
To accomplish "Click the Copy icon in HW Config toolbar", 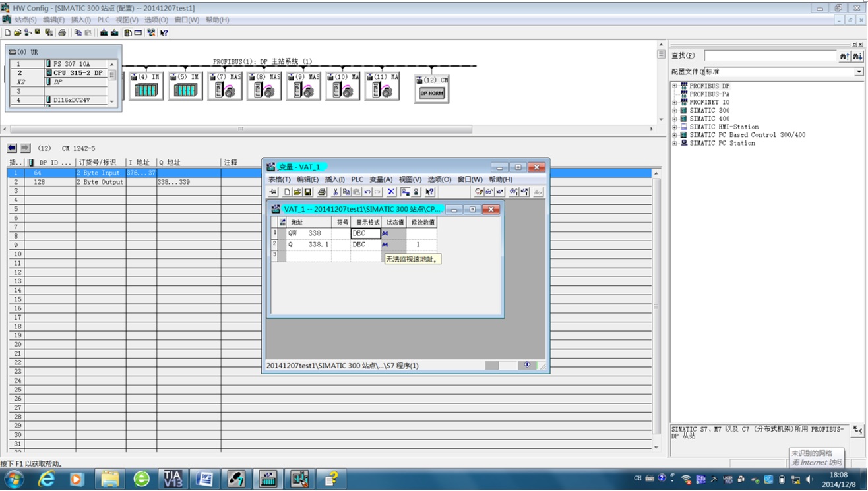I will 78,32.
